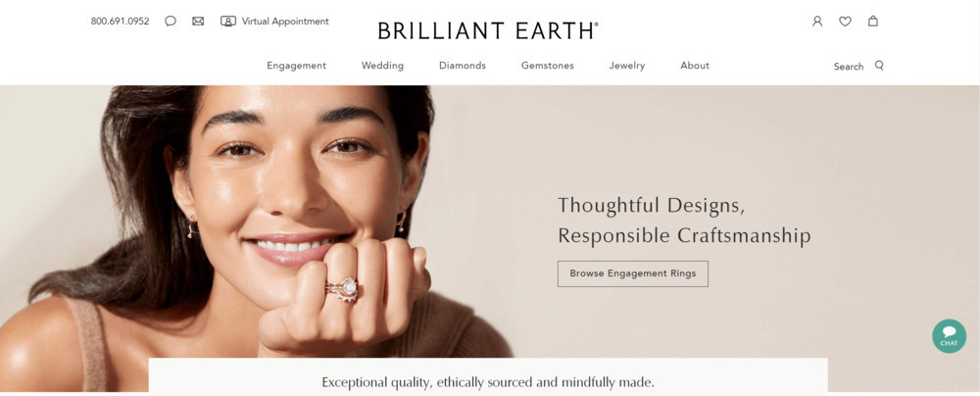Click the Virtual Appointment video icon
The height and width of the screenshot is (396, 980).
pyautogui.click(x=228, y=22)
